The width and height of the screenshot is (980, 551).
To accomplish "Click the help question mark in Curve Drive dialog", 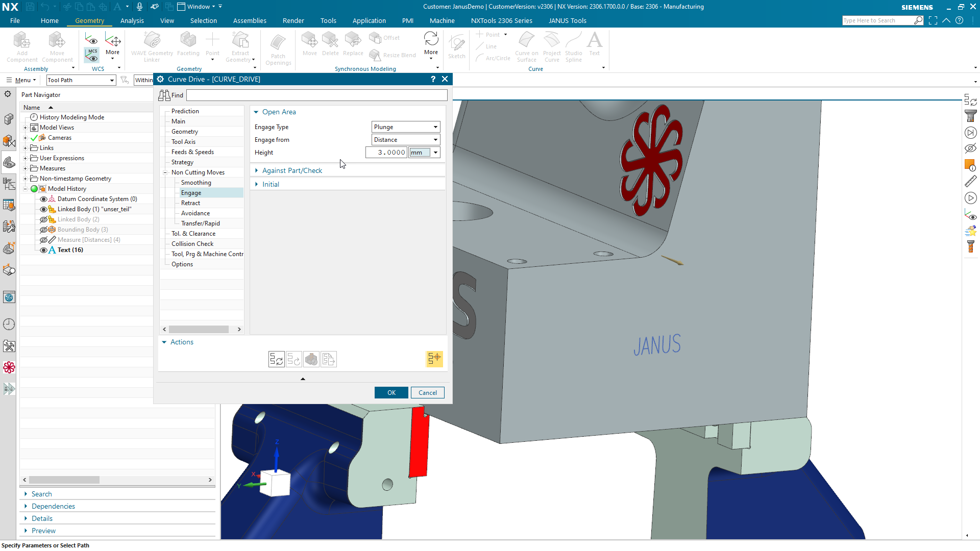I will coord(433,79).
